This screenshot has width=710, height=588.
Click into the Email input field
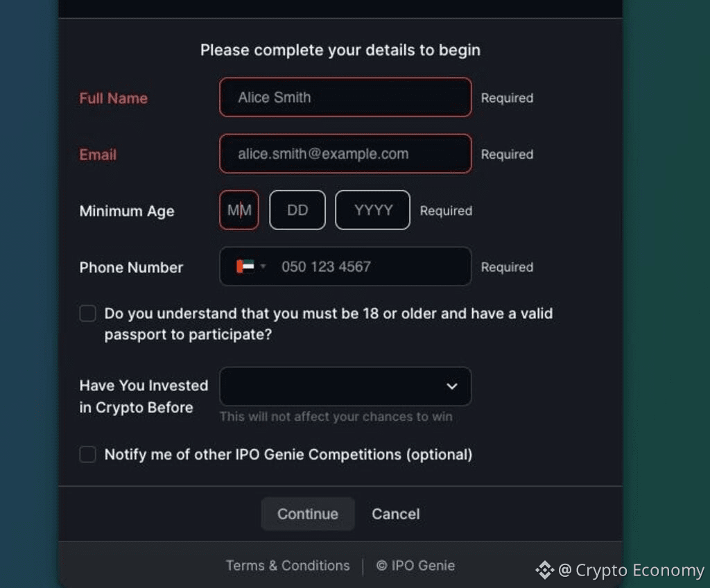click(x=345, y=154)
